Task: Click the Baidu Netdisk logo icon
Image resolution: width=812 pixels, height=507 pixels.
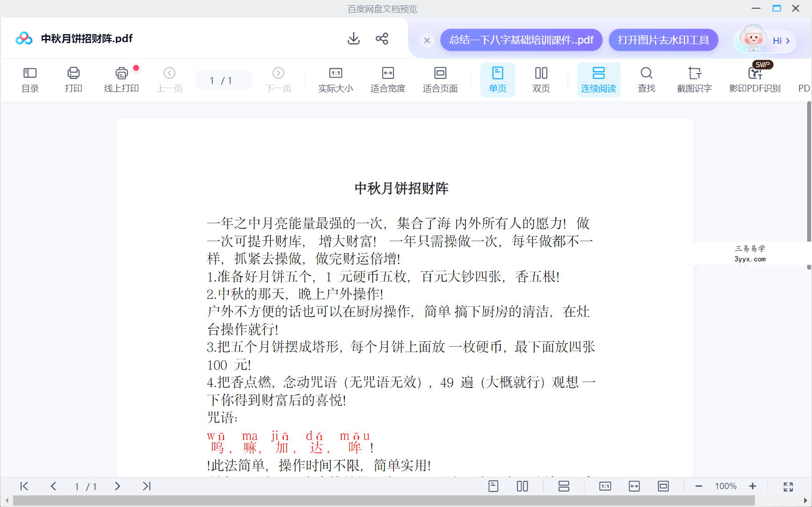Action: (x=24, y=39)
